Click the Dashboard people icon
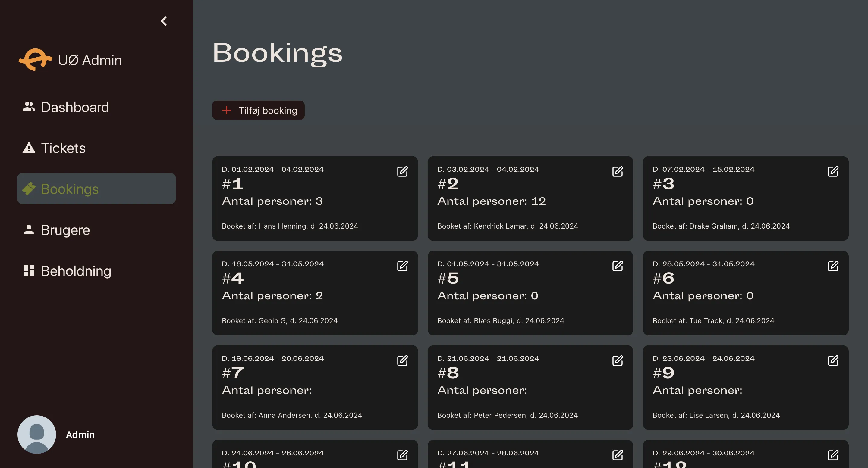 pos(29,107)
